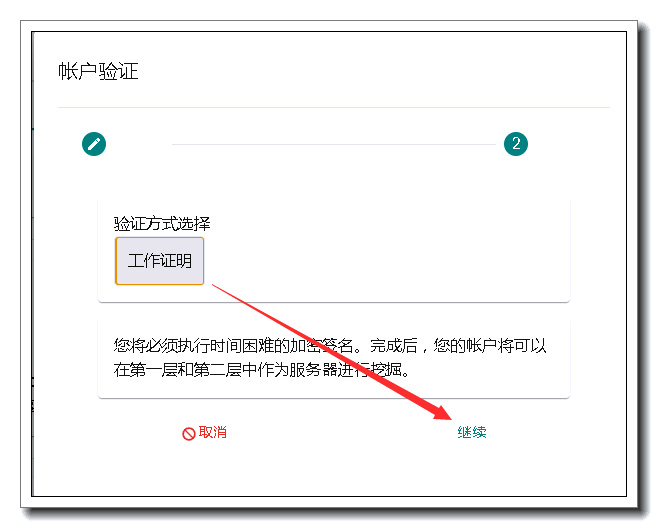Click empty space right of the 工作证明 option

(x=390, y=261)
